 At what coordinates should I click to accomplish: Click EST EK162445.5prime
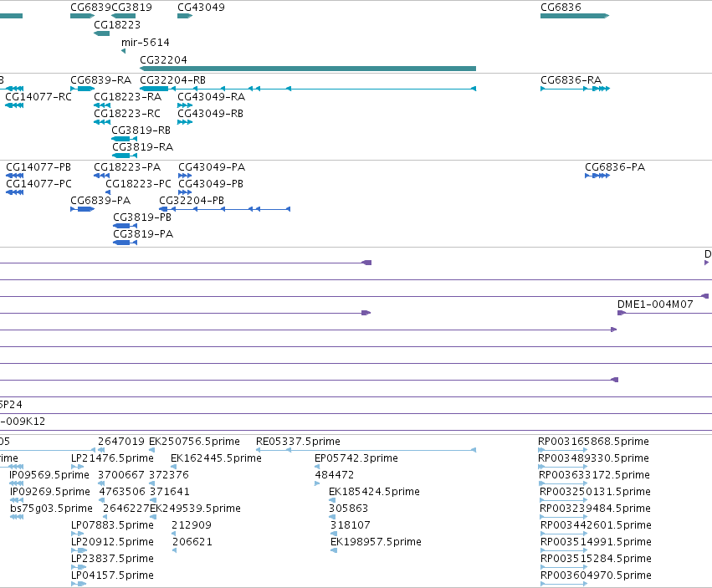[173, 467]
